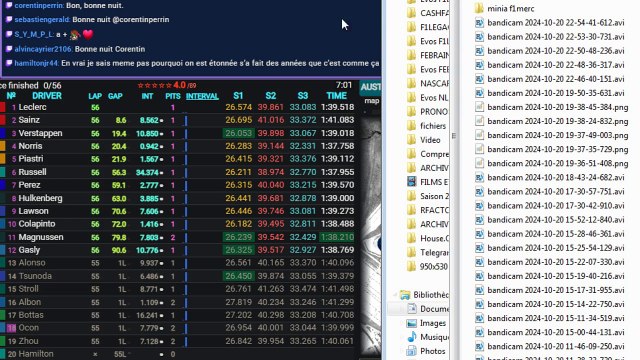Viewport: 640px width, 360px height.
Task: Click the chat badge icon beside hamiltonjr44
Action: [x=9, y=63]
